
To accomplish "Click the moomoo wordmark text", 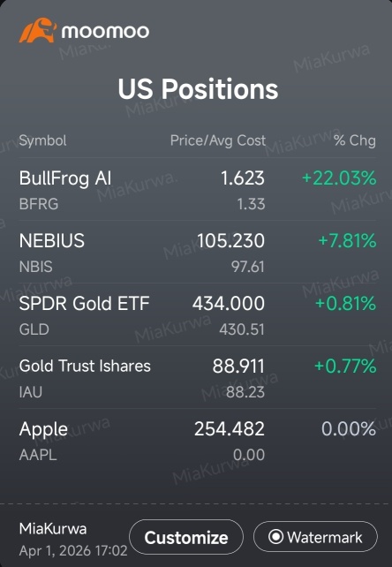I will pyautogui.click(x=105, y=32).
